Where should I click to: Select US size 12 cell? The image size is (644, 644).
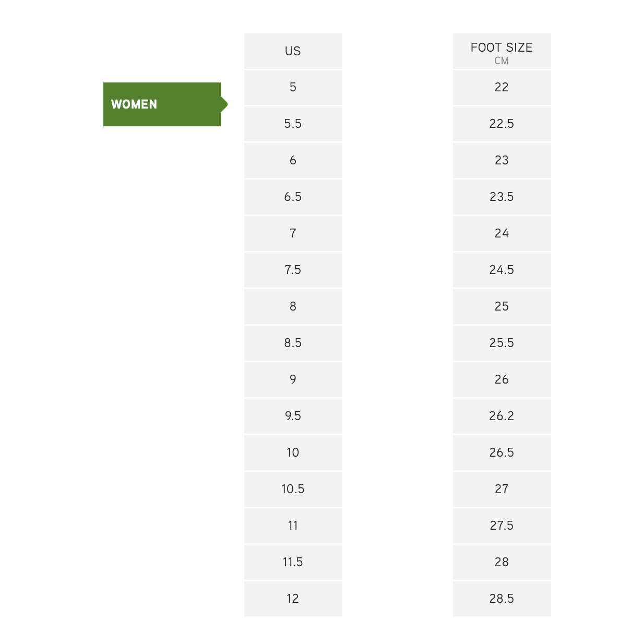[x=293, y=599]
